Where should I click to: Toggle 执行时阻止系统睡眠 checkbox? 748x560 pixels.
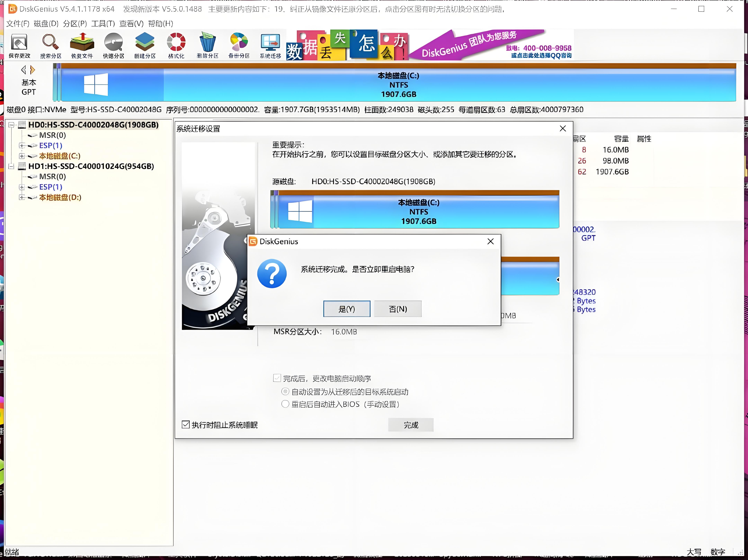pyautogui.click(x=186, y=424)
